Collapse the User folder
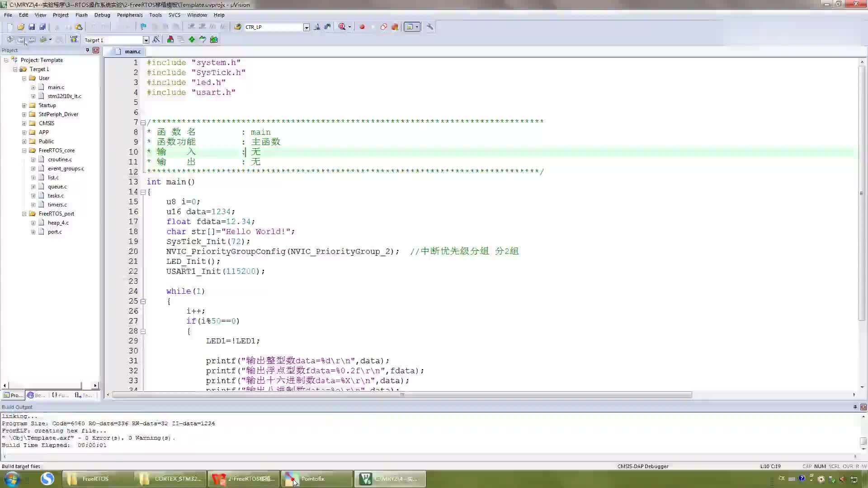The image size is (868, 488). (x=24, y=78)
